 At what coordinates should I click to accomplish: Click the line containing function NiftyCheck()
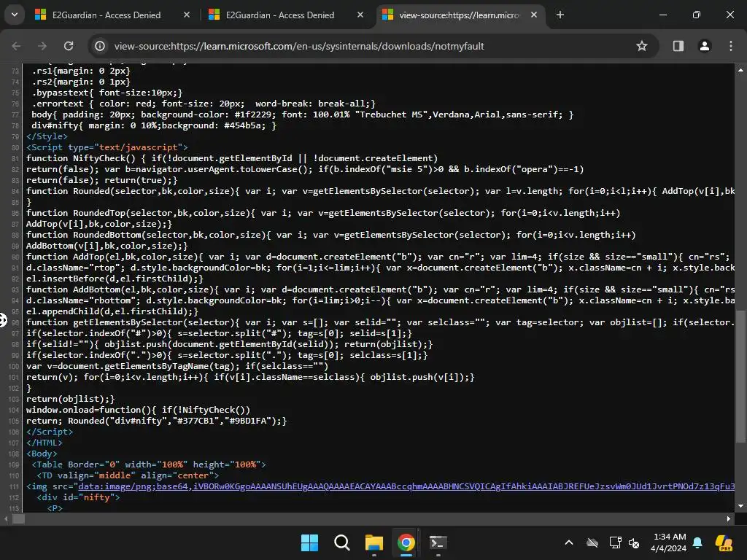[232, 158]
